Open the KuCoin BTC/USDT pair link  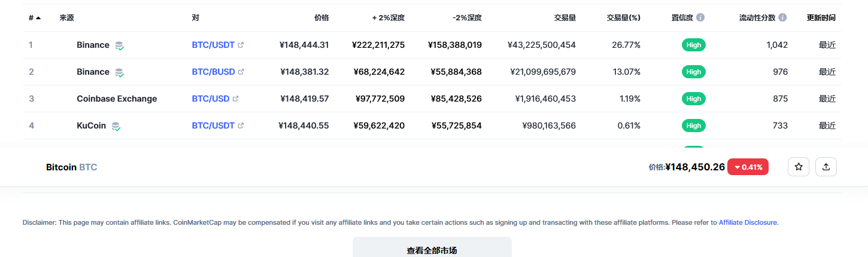point(213,126)
